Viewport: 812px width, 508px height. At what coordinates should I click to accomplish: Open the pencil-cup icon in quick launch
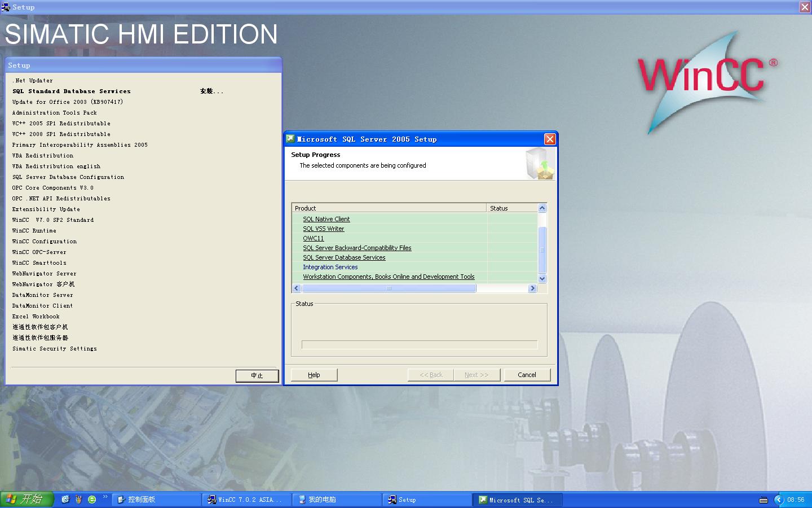(78, 499)
